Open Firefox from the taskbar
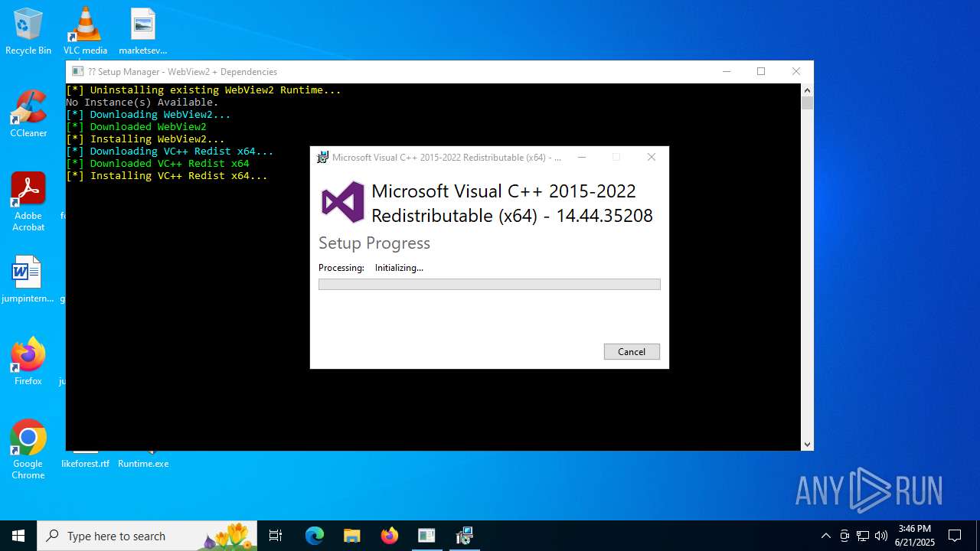 tap(389, 536)
